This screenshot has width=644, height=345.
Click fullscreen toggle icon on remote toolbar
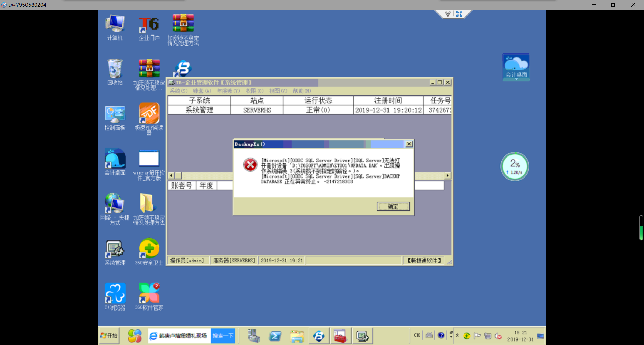tap(459, 14)
